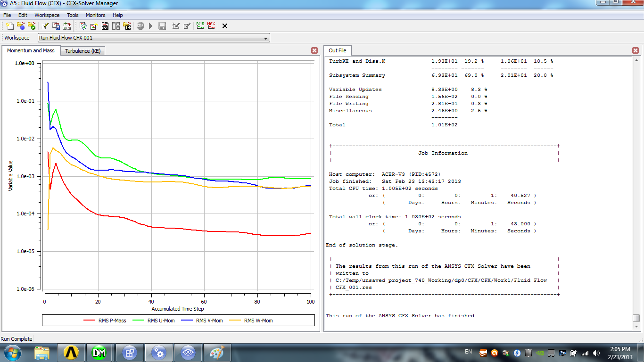Open the Help menu
Image resolution: width=644 pixels, height=362 pixels.
pyautogui.click(x=117, y=15)
